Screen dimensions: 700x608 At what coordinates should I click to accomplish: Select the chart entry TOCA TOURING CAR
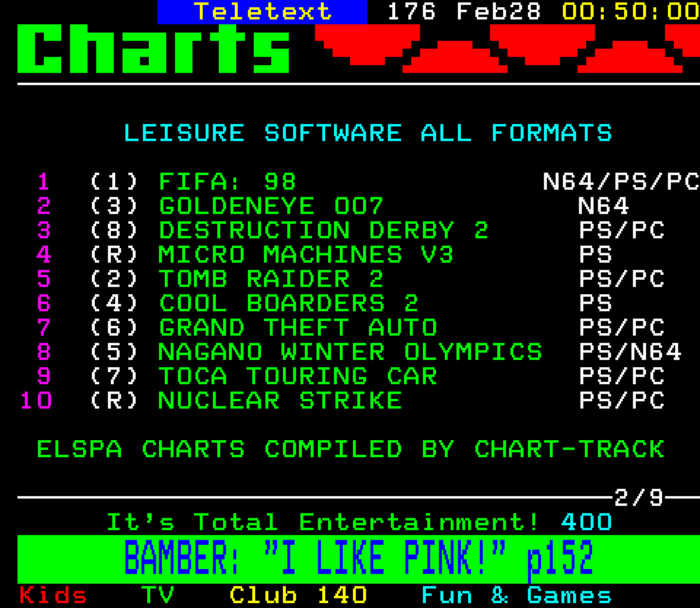click(x=298, y=376)
